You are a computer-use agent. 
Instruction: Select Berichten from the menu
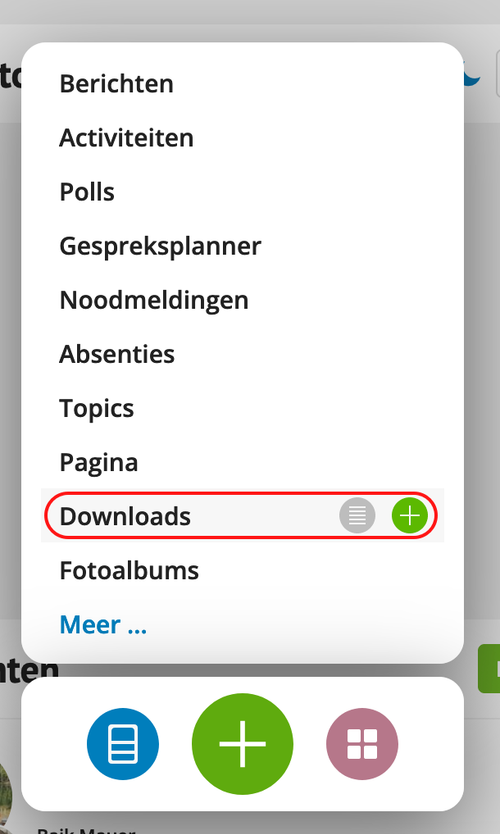(x=116, y=84)
